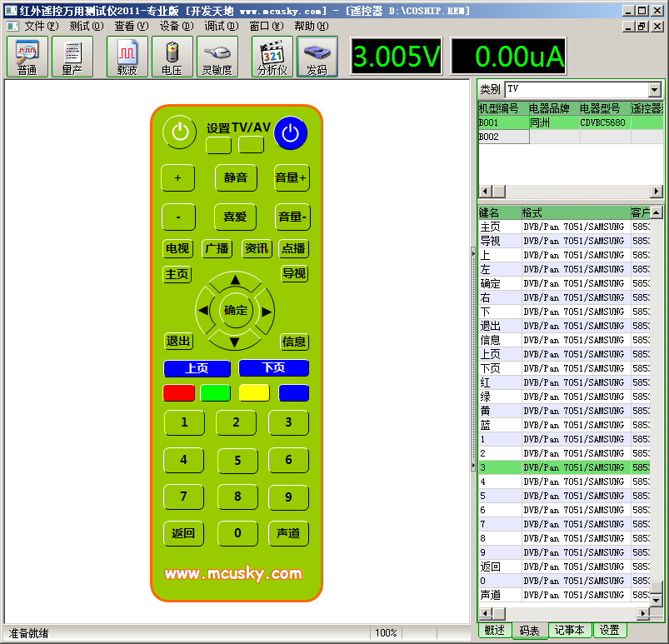669x644 pixels.
Task: Expand the 类别 TV dropdown list
Action: [x=654, y=90]
